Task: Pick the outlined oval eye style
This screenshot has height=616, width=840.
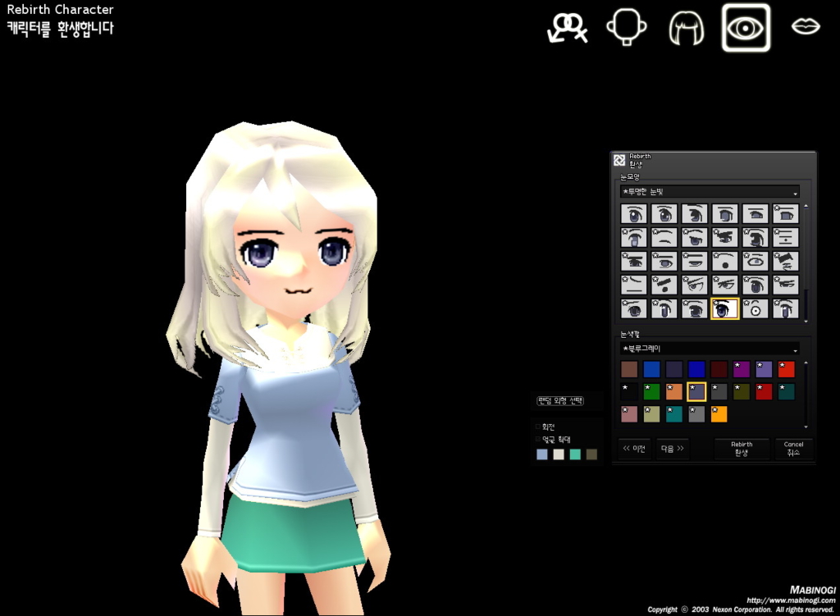Action: tap(756, 262)
